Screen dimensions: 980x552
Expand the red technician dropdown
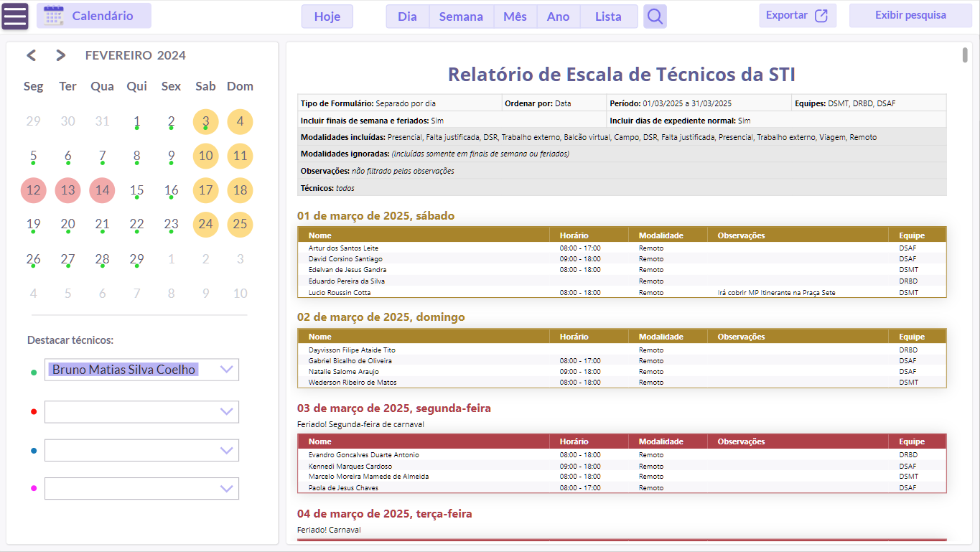pyautogui.click(x=227, y=412)
